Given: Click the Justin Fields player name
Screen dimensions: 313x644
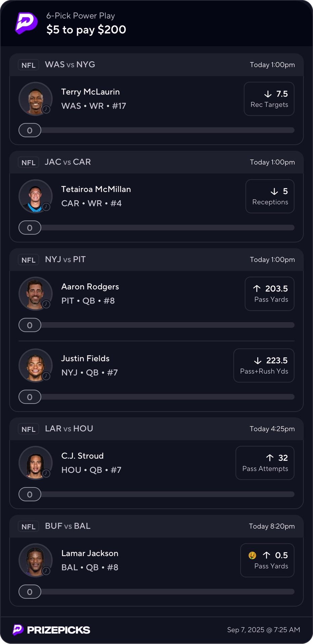Looking at the screenshot, I should [x=85, y=358].
